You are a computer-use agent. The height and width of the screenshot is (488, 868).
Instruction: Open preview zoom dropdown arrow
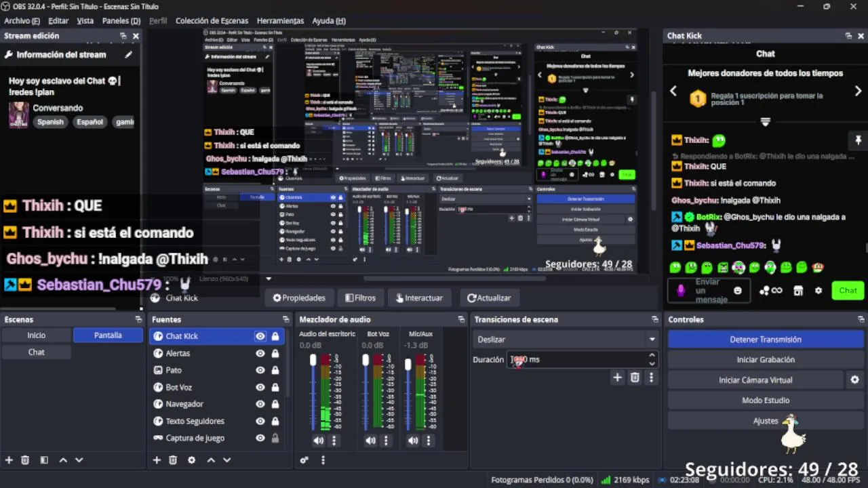(x=269, y=279)
